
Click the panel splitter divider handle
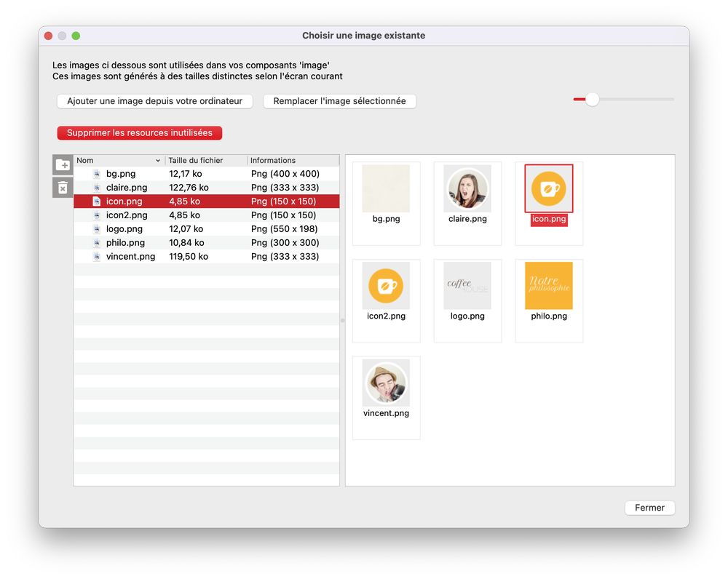[x=342, y=320]
